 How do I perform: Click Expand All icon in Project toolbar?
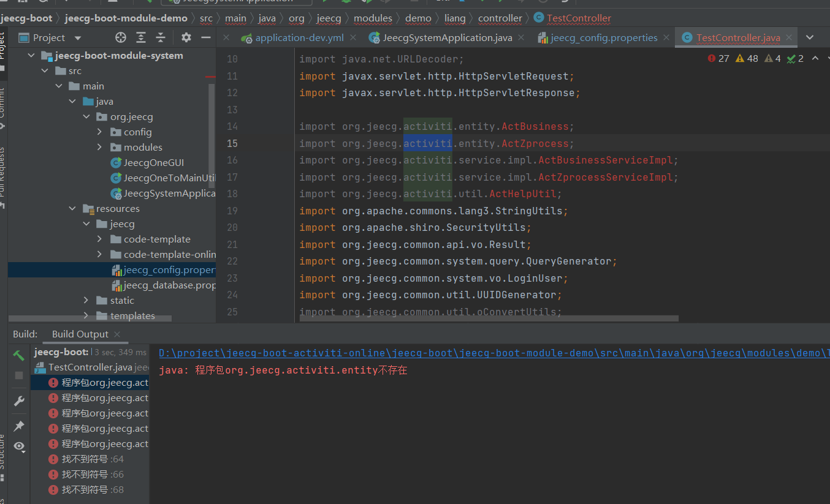(141, 37)
